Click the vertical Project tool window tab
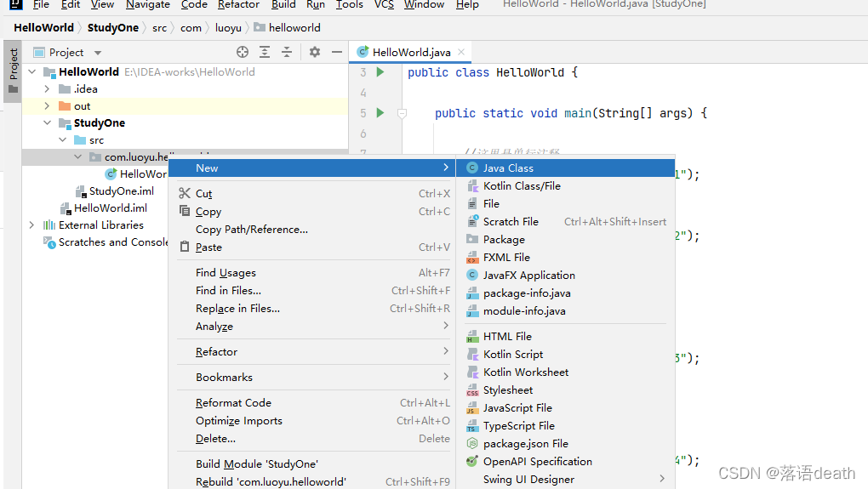 [14, 71]
